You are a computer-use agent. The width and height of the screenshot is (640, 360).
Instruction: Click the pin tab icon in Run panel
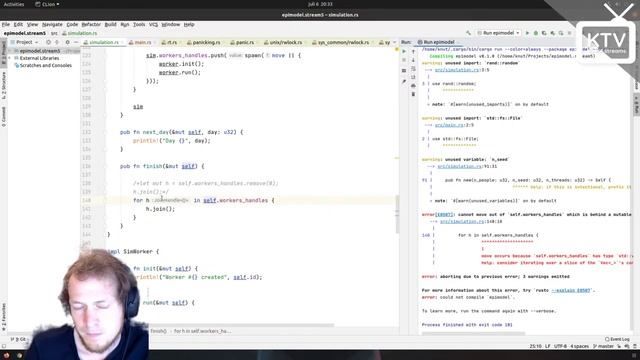pos(404,82)
